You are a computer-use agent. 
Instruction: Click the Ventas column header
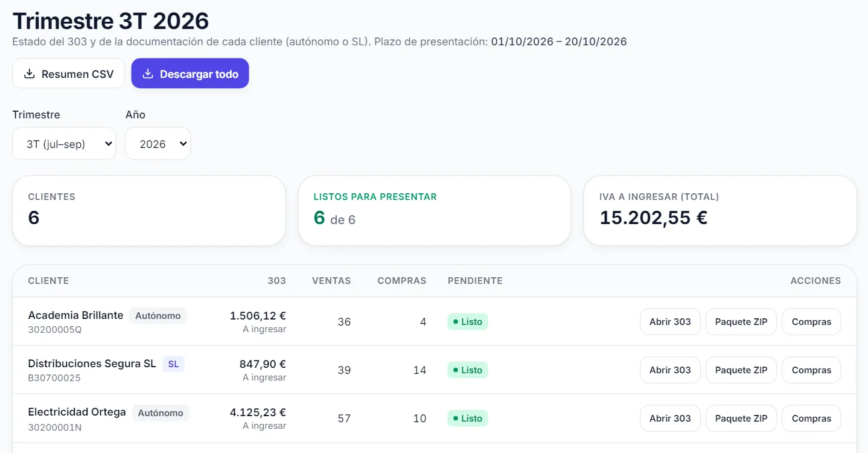coord(331,281)
